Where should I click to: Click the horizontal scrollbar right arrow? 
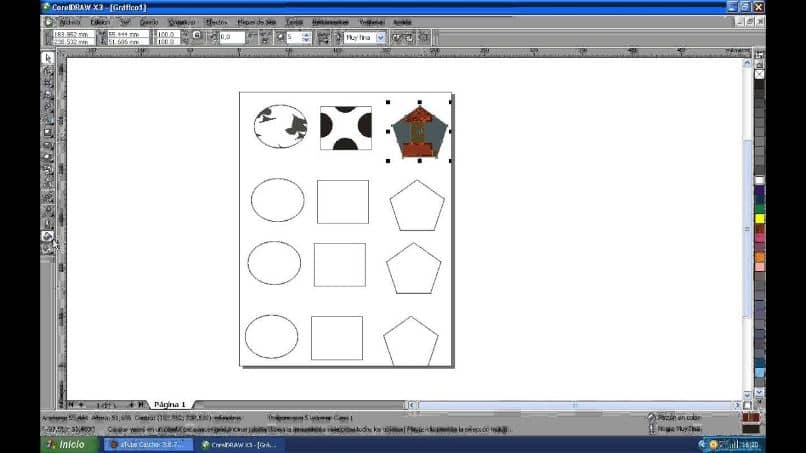click(738, 405)
